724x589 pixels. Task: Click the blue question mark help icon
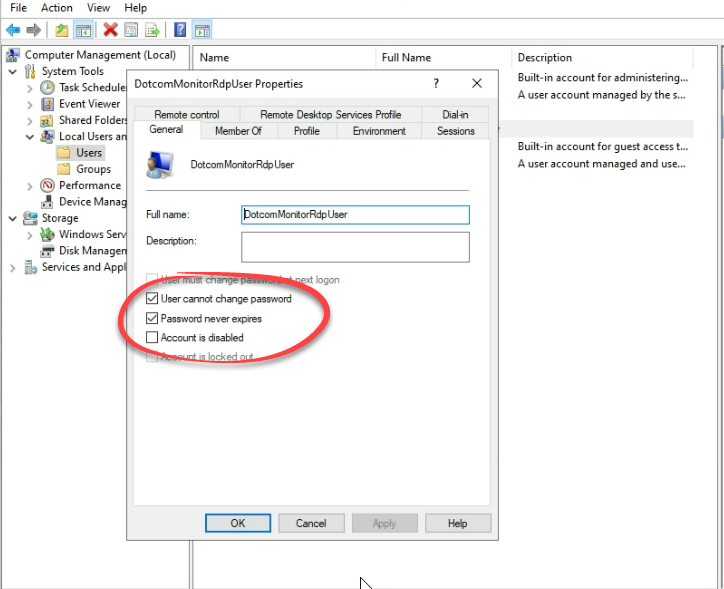click(x=180, y=30)
